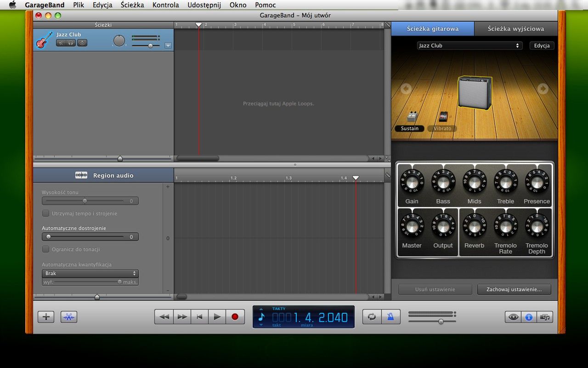
Task: Click the Jazz Club track volume slider
Action: (x=150, y=46)
